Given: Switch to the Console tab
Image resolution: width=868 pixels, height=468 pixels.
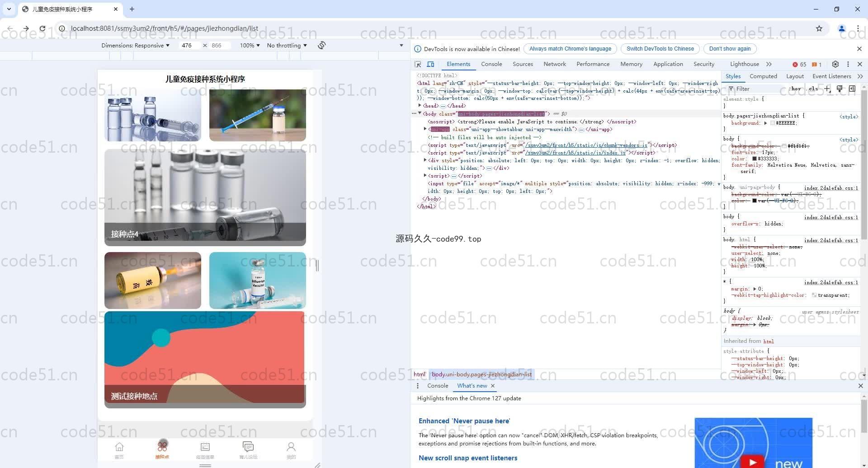Looking at the screenshot, I should coord(491,64).
